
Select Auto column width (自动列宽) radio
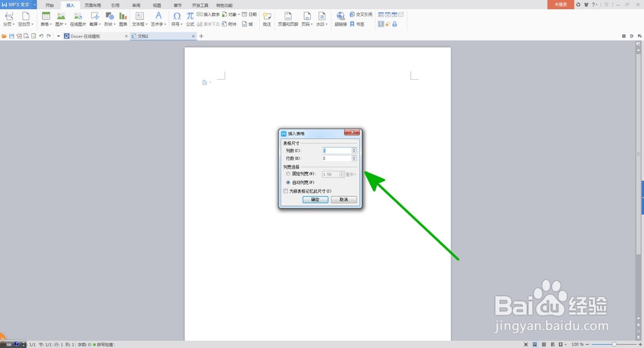pyautogui.click(x=288, y=182)
